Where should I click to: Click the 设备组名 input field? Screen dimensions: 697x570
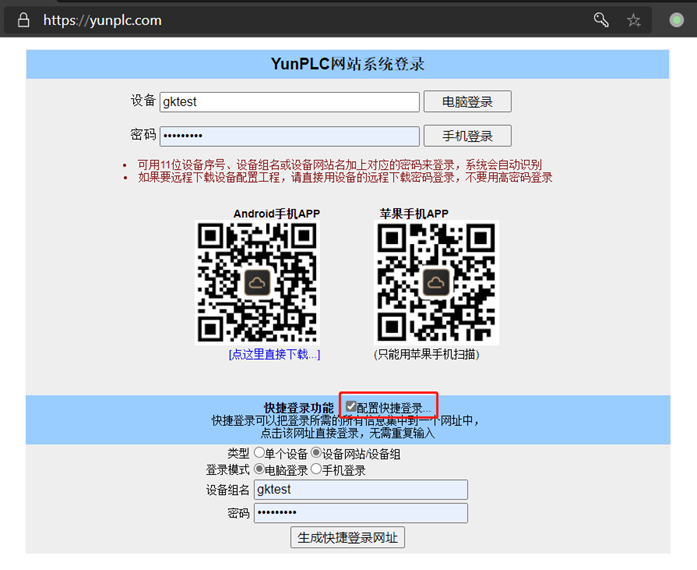(361, 490)
